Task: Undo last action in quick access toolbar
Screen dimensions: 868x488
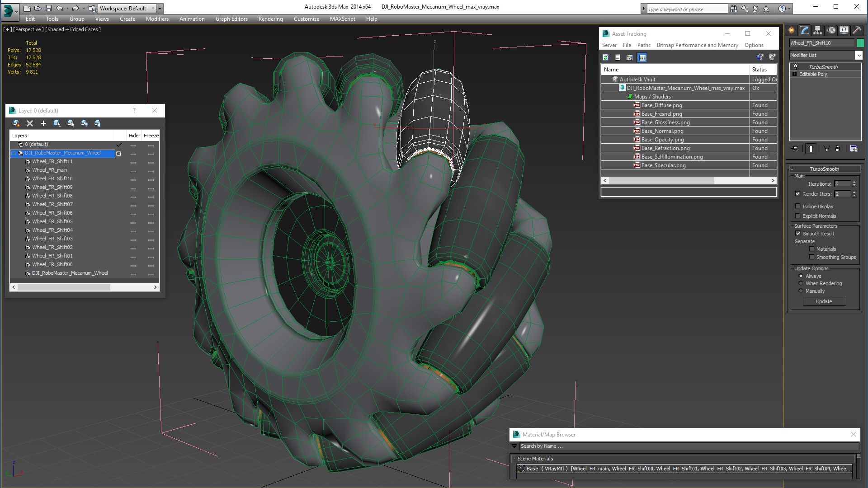Action: pos(59,8)
